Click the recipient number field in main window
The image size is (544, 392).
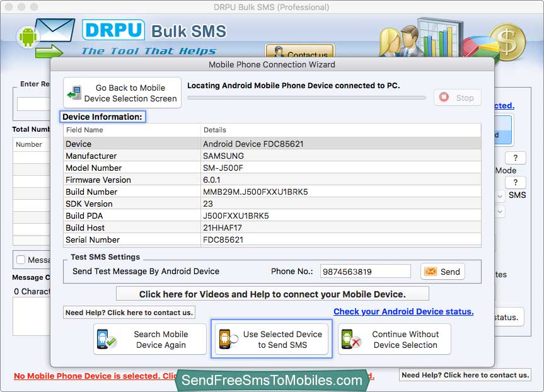point(33,104)
